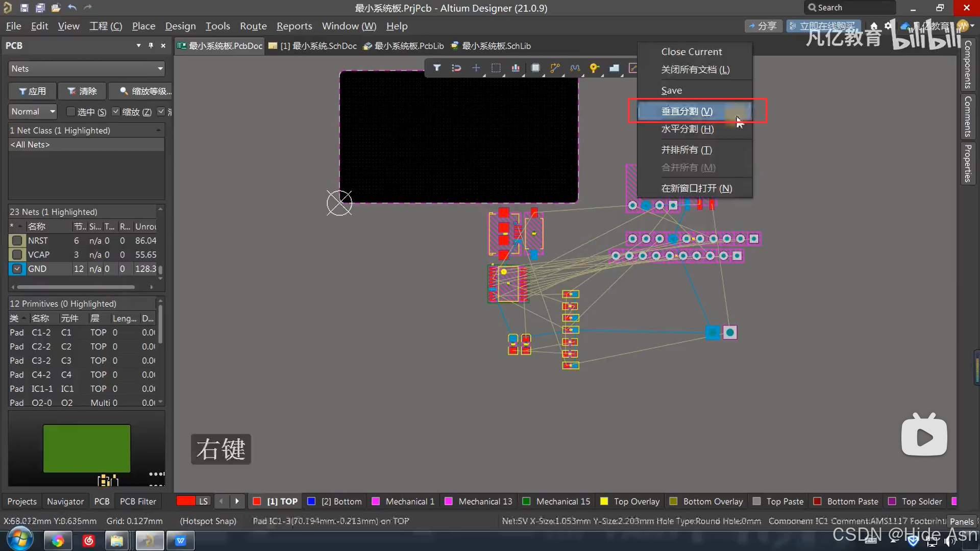This screenshot has height=551, width=980.
Task: Open Chrome from the taskbar
Action: 58,541
